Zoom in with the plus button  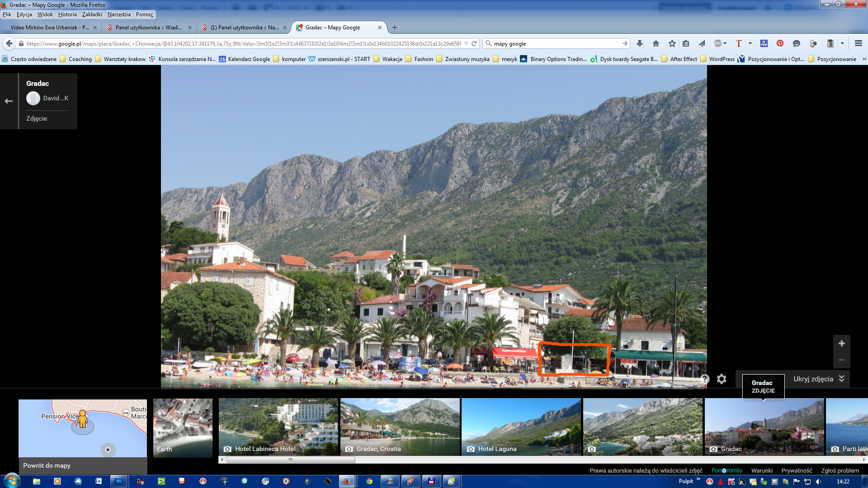tap(841, 343)
